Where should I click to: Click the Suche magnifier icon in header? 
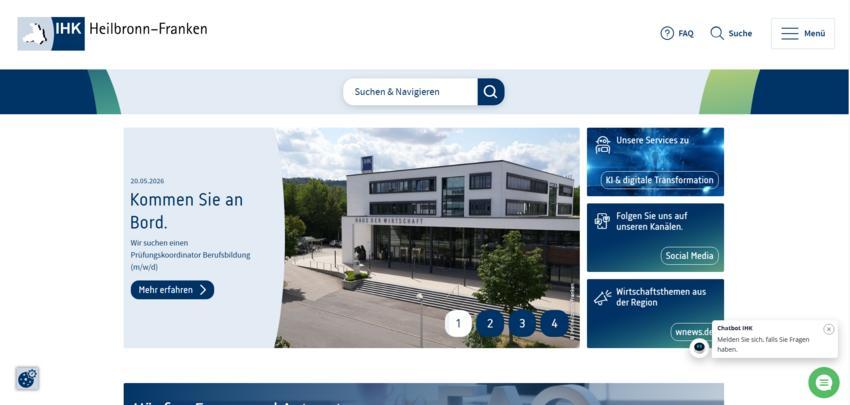pyautogui.click(x=717, y=34)
